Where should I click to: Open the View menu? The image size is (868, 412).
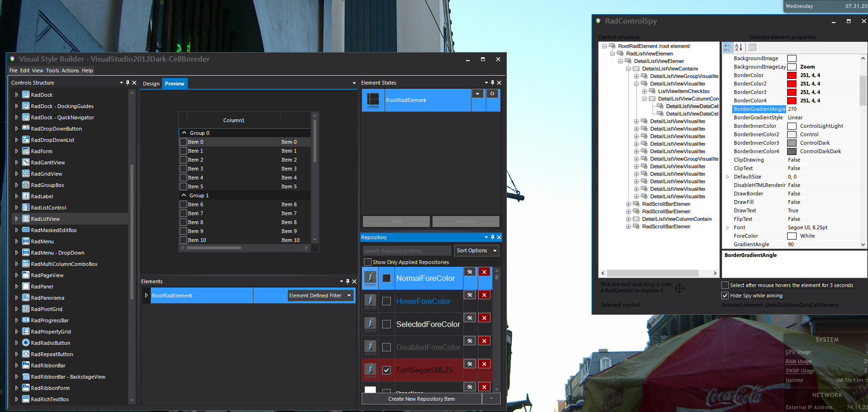pyautogui.click(x=38, y=70)
